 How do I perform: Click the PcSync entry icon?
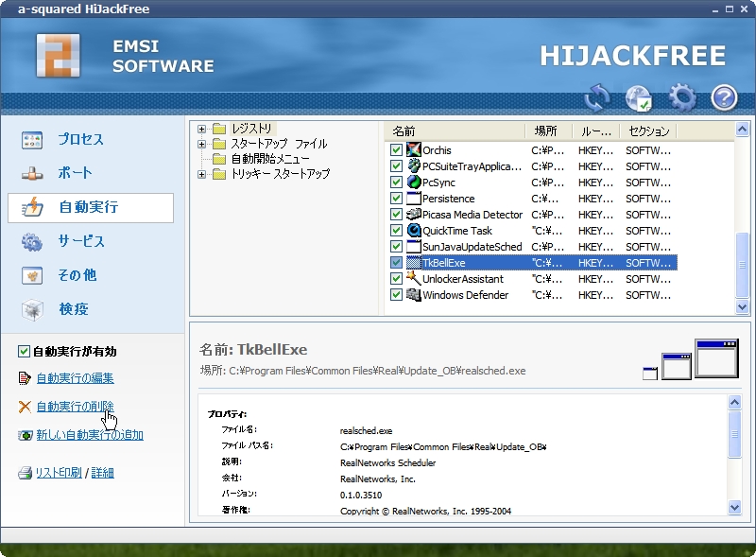[x=414, y=182]
